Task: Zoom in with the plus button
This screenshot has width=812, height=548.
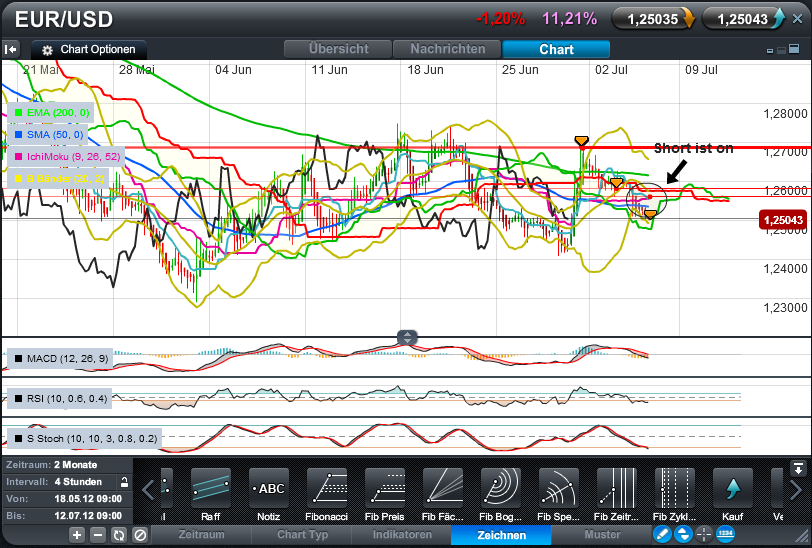Action: click(x=77, y=535)
